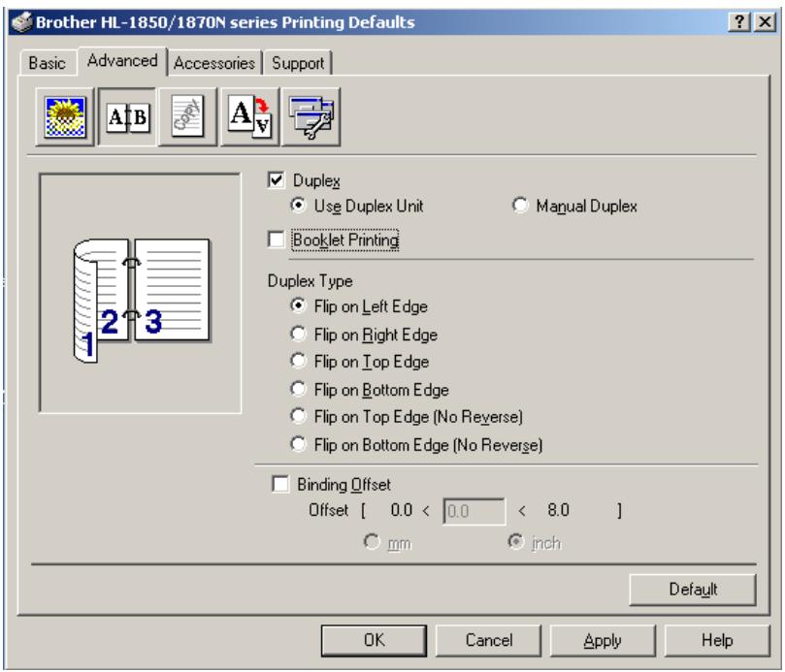Select inch unit radio button

click(x=515, y=542)
